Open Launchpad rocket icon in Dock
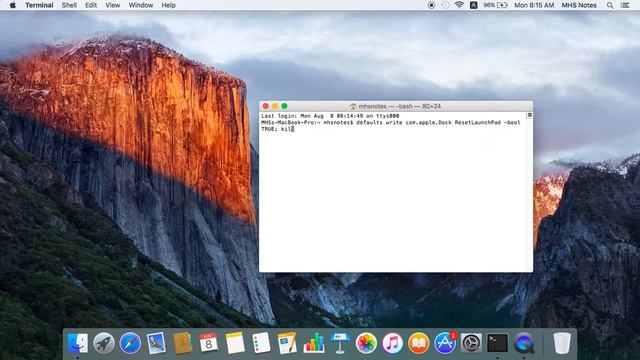Viewport: 640px width, 360px height. 104,343
